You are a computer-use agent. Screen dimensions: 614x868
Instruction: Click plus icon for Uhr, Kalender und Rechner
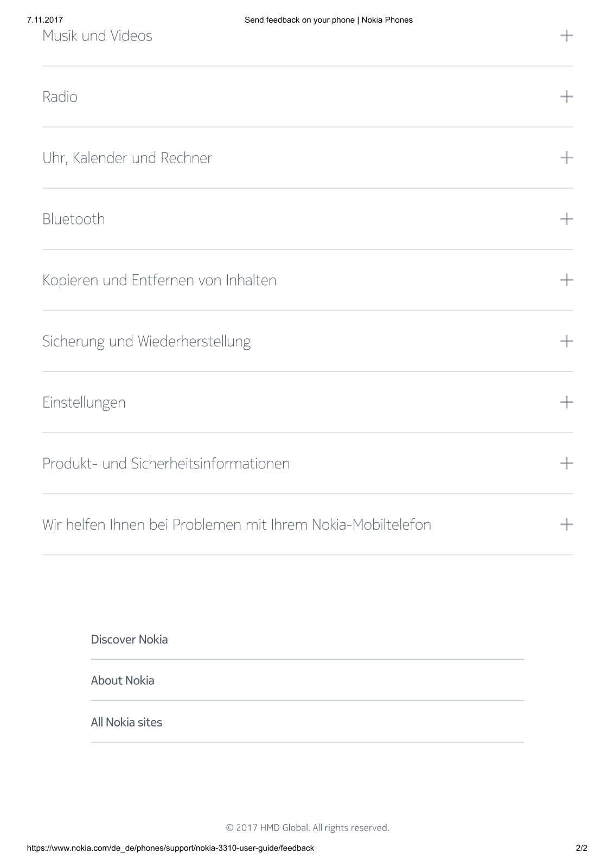coord(566,158)
